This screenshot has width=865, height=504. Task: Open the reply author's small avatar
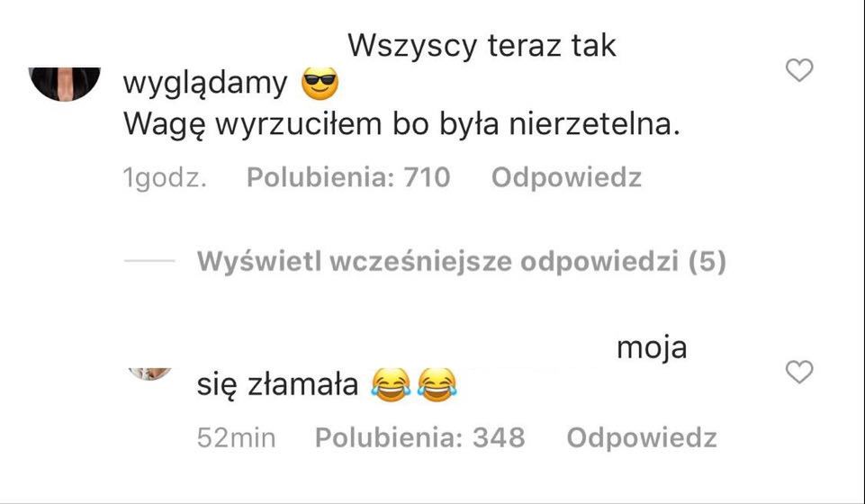[150, 373]
